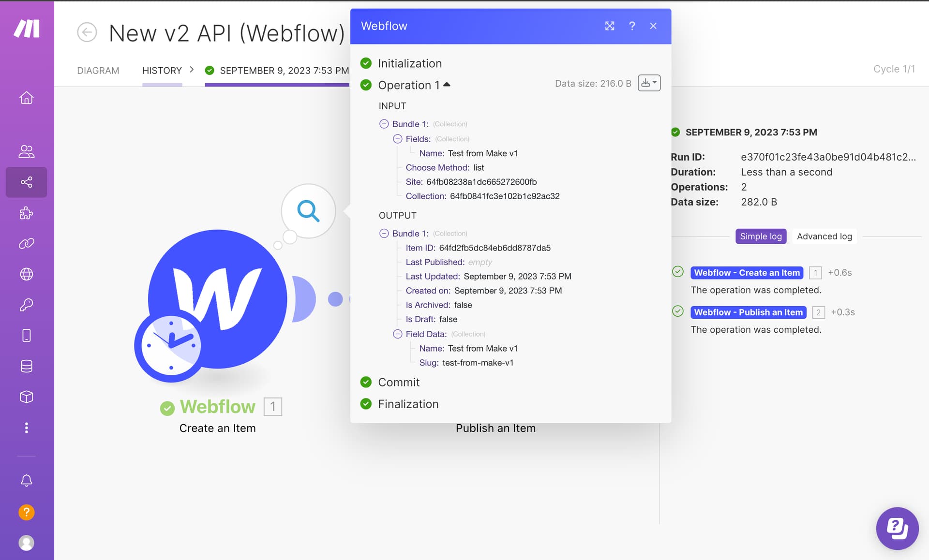The height and width of the screenshot is (560, 929).
Task: Open the Data stores database icon
Action: point(27,366)
